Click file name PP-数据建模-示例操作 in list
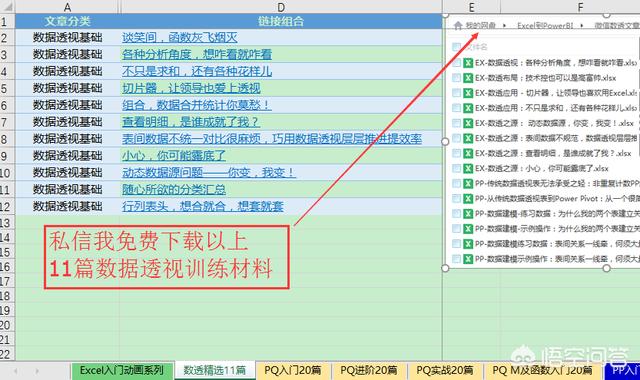The image size is (640, 380). pos(557,229)
